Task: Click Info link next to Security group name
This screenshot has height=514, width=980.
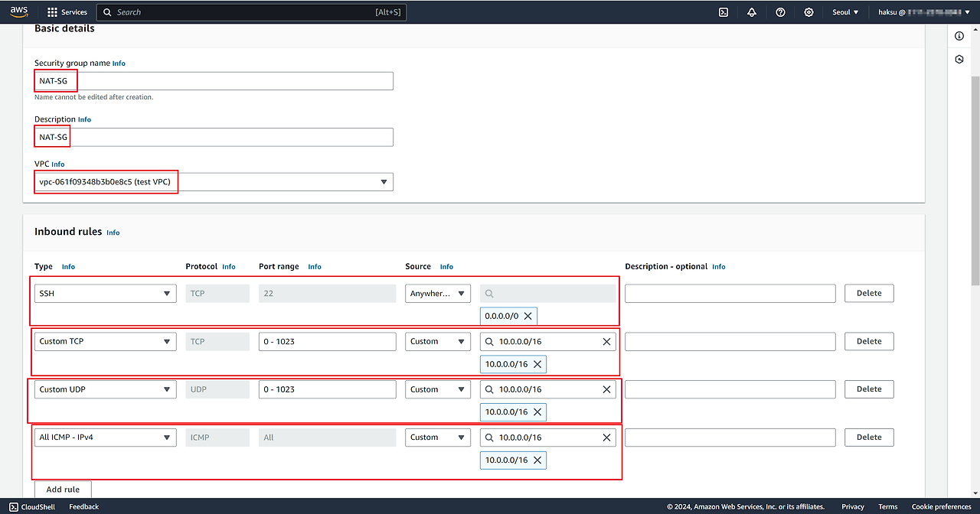Action: (x=119, y=63)
